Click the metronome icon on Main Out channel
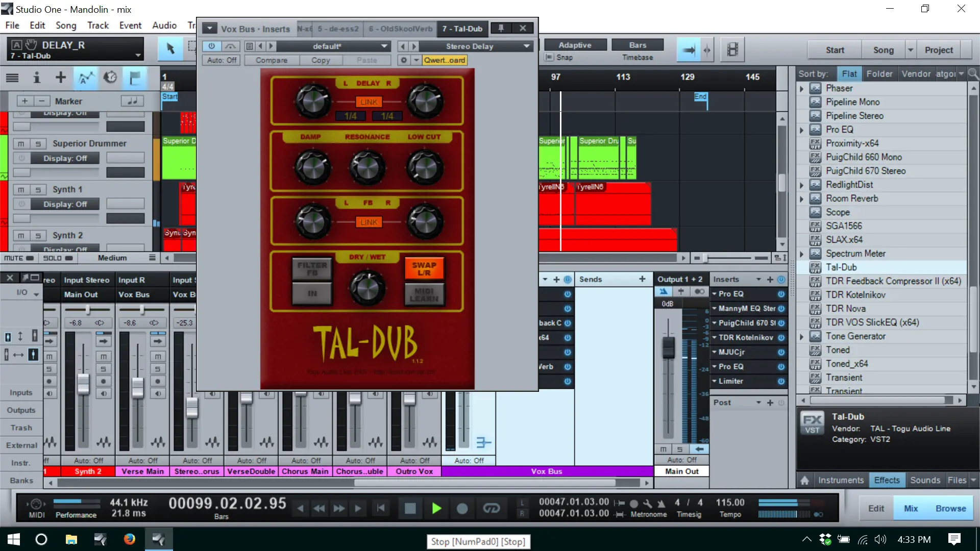Viewport: 980px width, 551px height. [663, 291]
